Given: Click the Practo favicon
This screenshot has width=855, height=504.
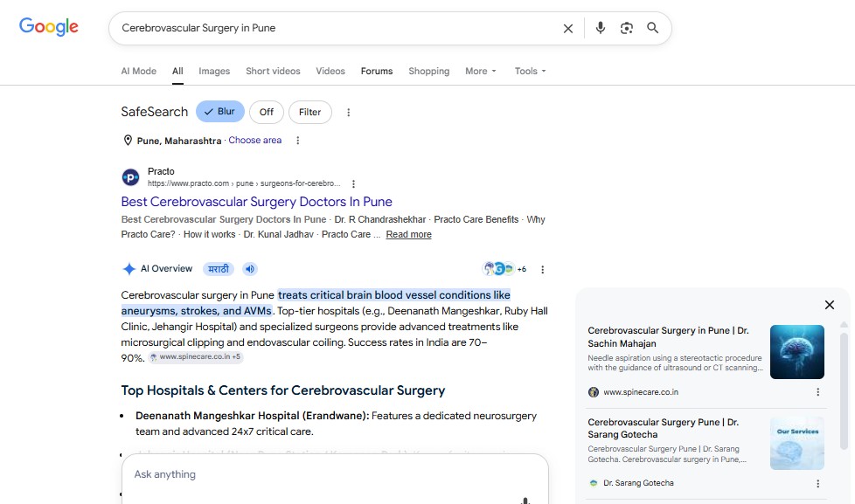Looking at the screenshot, I should click(130, 177).
